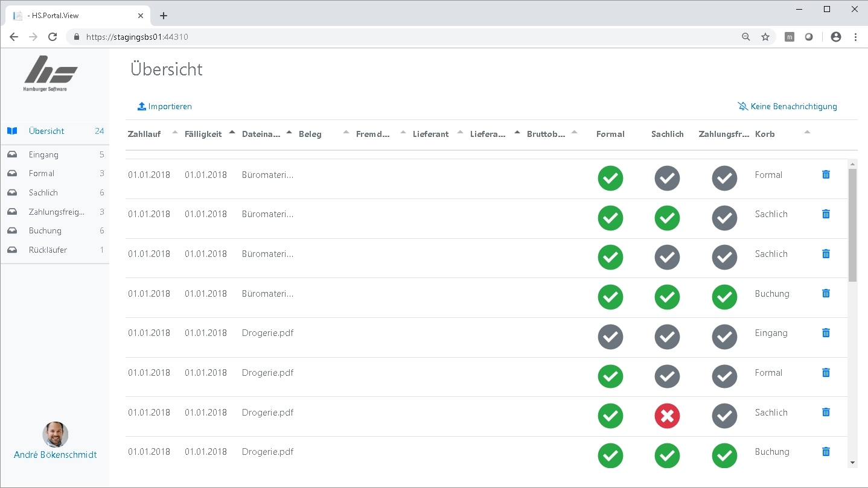Sort the table by Fälligkeit column arrow
The height and width of the screenshot is (488, 868).
point(232,132)
